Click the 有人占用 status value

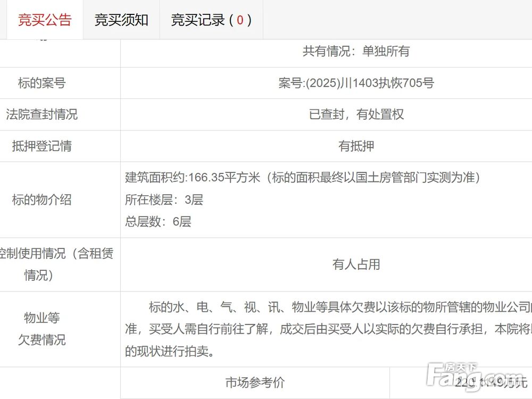[356, 264]
